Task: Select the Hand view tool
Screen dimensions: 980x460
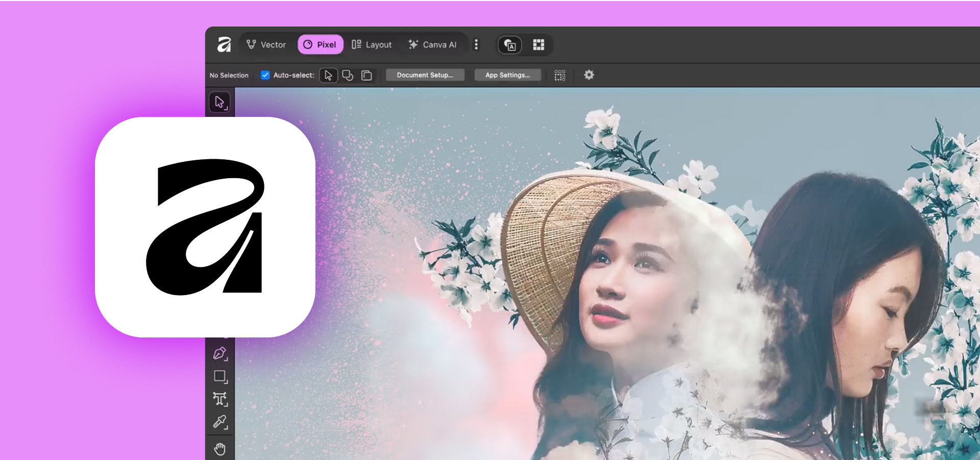Action: click(220, 449)
